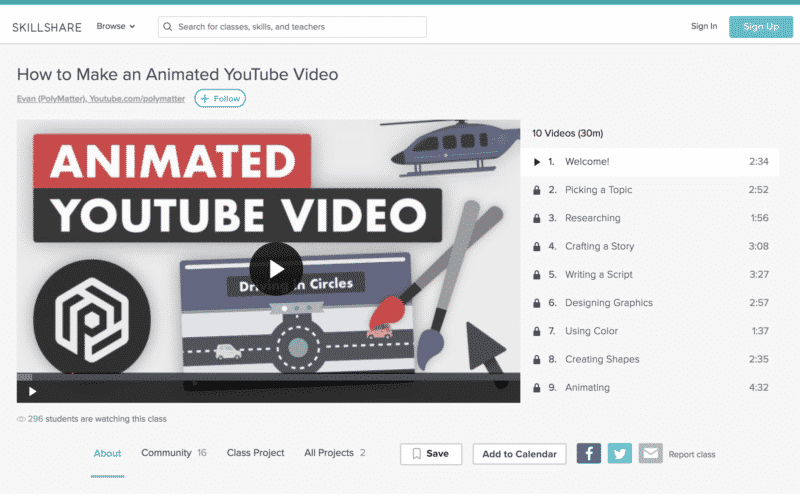Image resolution: width=800 pixels, height=497 pixels.
Task: Click the small play icon in player bar
Action: pyautogui.click(x=32, y=391)
